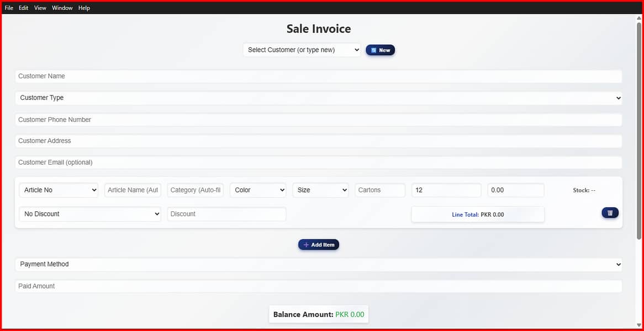Open the Article No dropdown
Viewport: 644px width, 331px height.
tap(58, 190)
